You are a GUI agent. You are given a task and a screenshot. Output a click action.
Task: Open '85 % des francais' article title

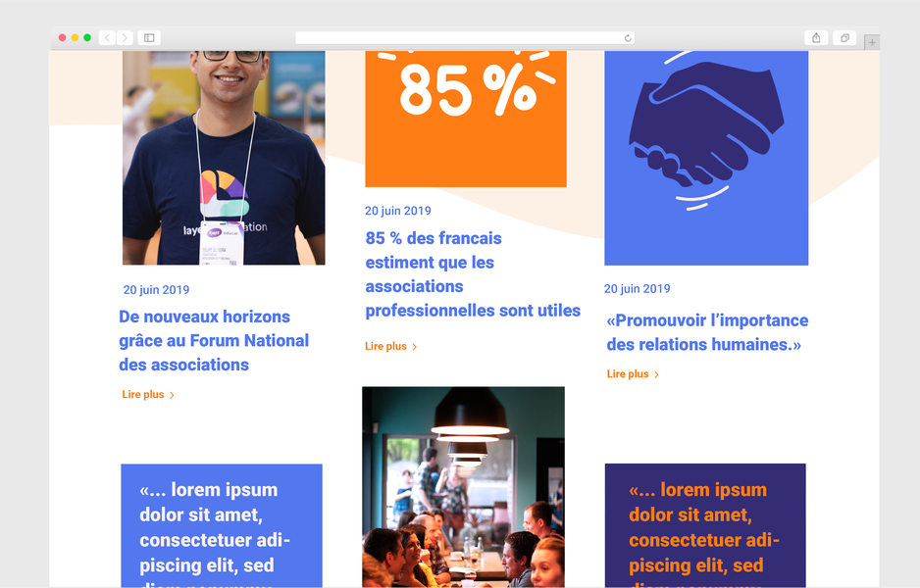(x=473, y=274)
